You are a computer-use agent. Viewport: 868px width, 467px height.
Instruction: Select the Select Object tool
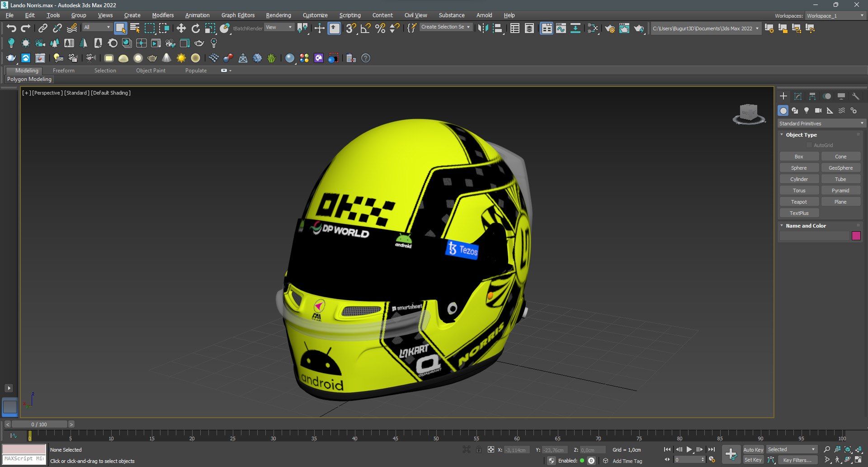[x=120, y=29]
